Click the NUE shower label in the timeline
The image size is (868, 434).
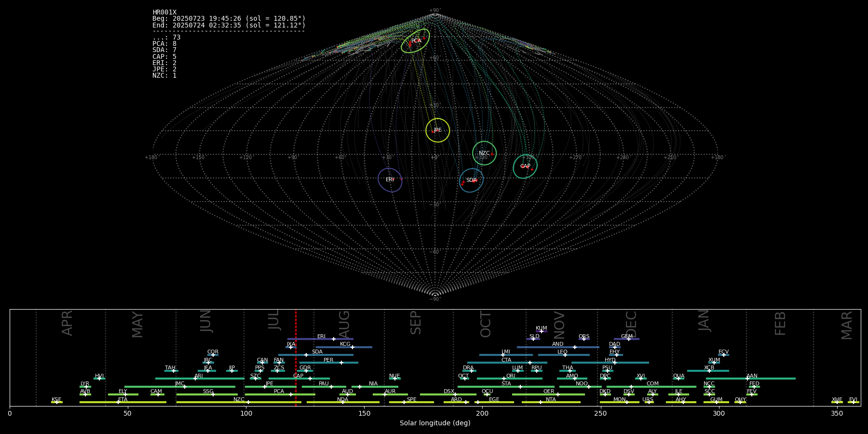394,376
